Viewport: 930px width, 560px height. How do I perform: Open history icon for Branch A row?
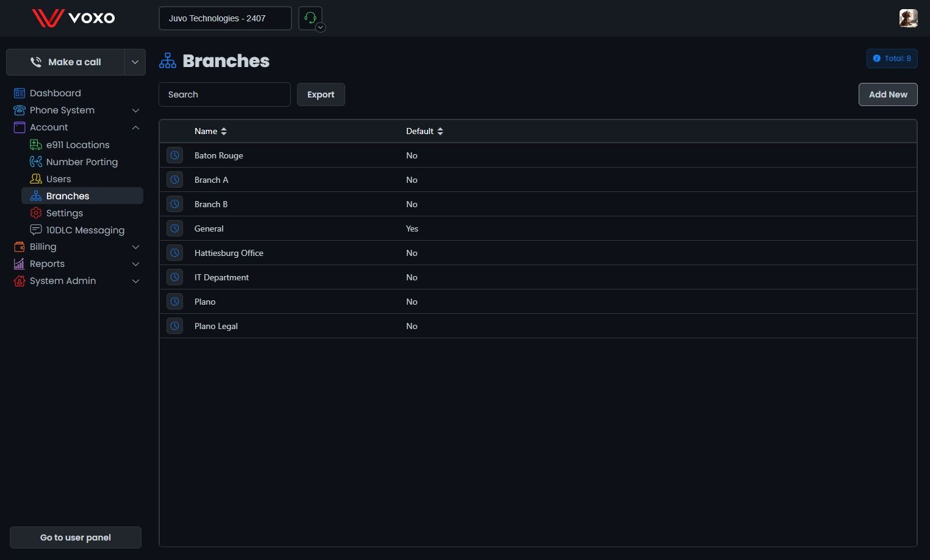click(175, 180)
